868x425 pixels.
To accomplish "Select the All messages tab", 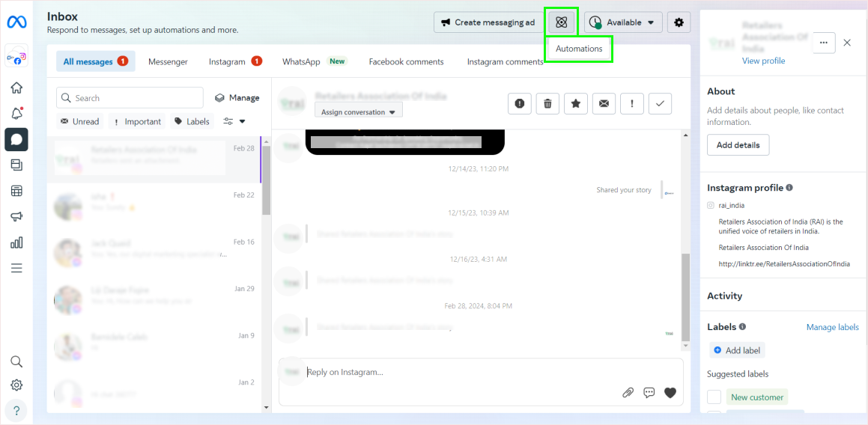I will pos(96,61).
